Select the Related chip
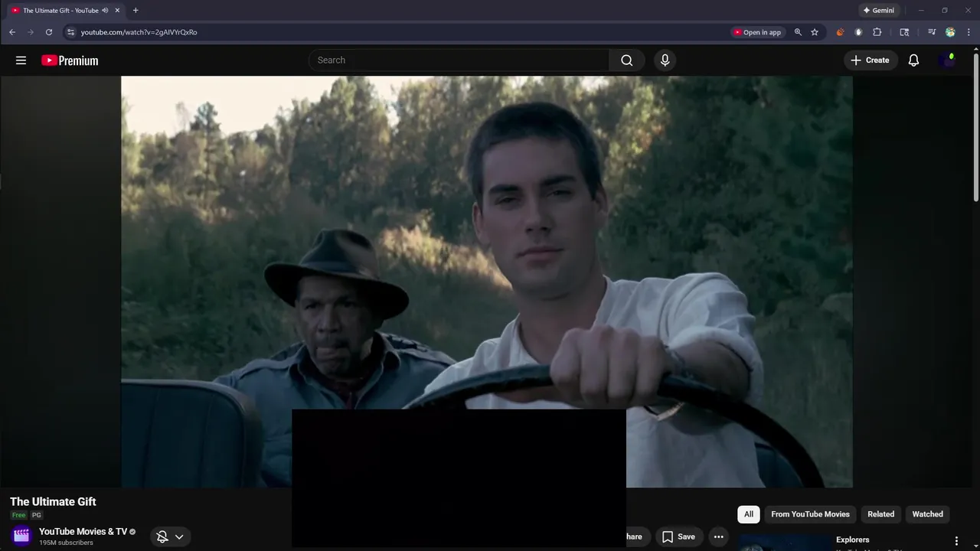The height and width of the screenshot is (551, 980). (880, 514)
